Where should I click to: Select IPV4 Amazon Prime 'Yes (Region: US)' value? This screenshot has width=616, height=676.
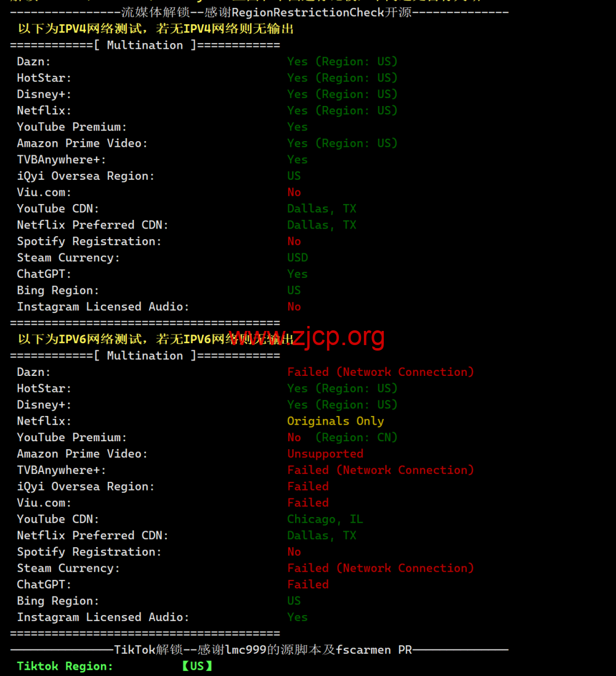[x=342, y=144]
